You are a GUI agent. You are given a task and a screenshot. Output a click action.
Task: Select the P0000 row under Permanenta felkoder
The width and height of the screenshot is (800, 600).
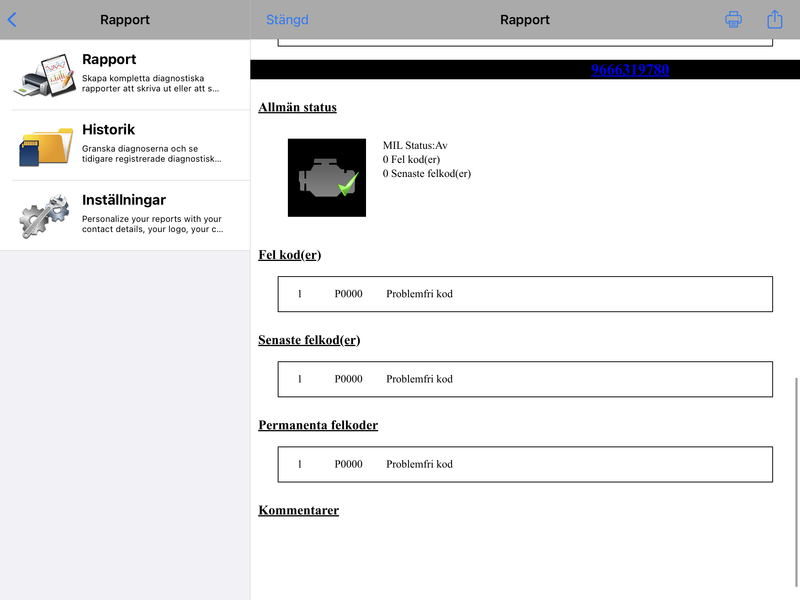click(x=525, y=464)
